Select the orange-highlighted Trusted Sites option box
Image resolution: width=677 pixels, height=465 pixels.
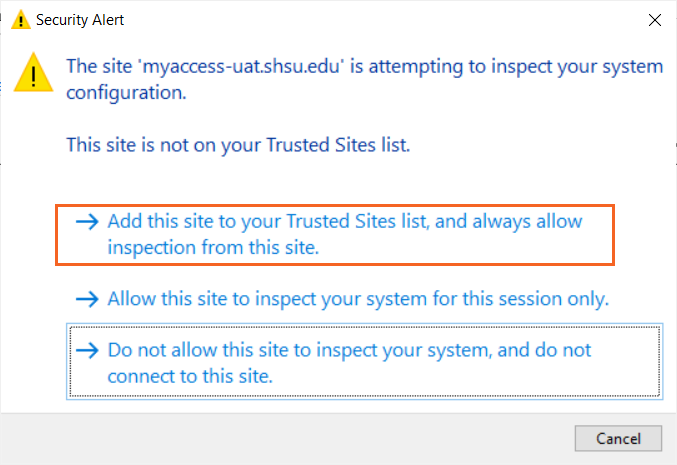336,235
